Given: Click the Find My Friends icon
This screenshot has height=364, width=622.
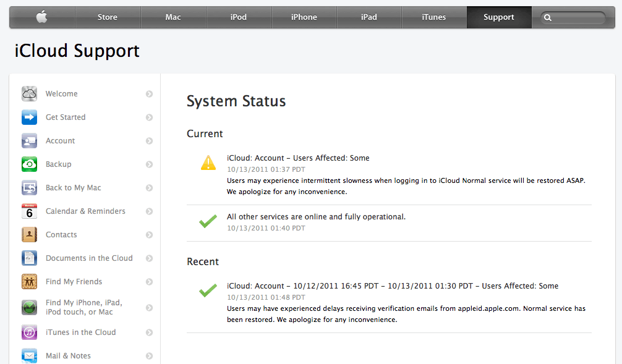Looking at the screenshot, I should point(29,281).
